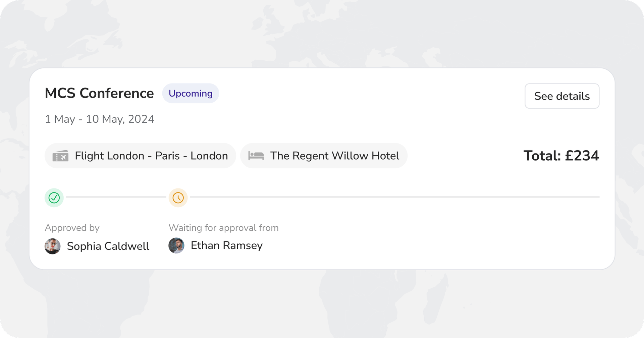Click the Total: £234 amount
Viewport: 644px width, 338px height.
pyautogui.click(x=561, y=156)
